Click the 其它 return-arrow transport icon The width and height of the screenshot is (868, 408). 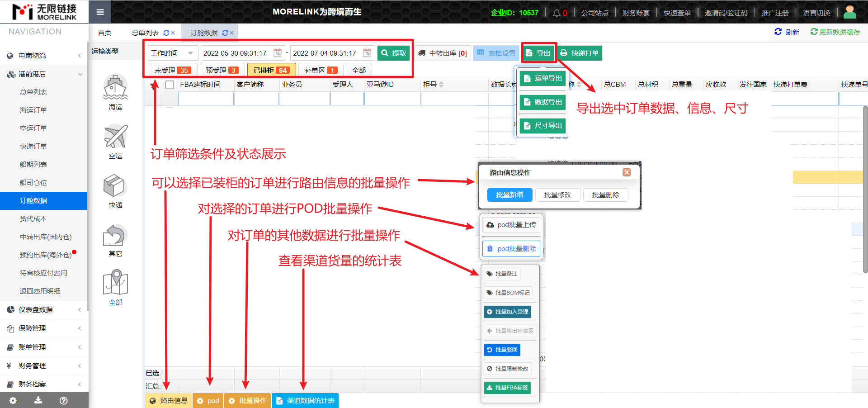115,235
